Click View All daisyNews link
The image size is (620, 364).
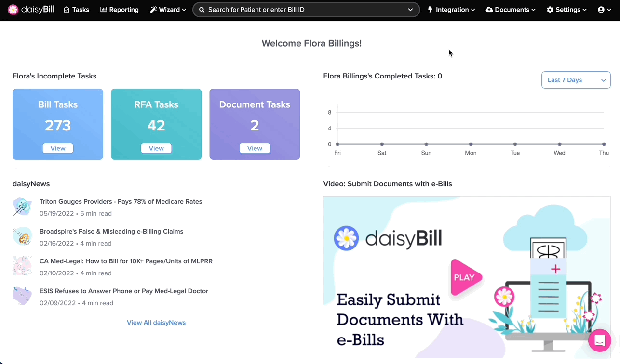[x=156, y=323]
